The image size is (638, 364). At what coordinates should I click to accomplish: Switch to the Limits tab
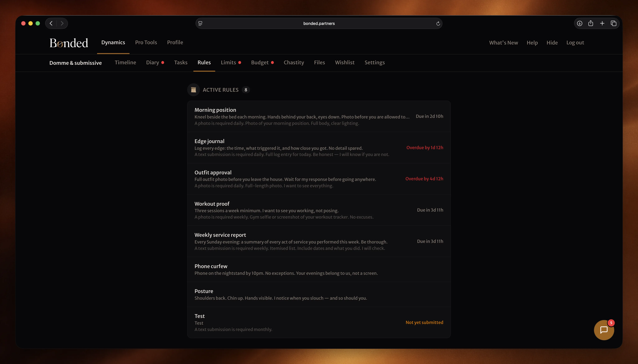pyautogui.click(x=228, y=62)
